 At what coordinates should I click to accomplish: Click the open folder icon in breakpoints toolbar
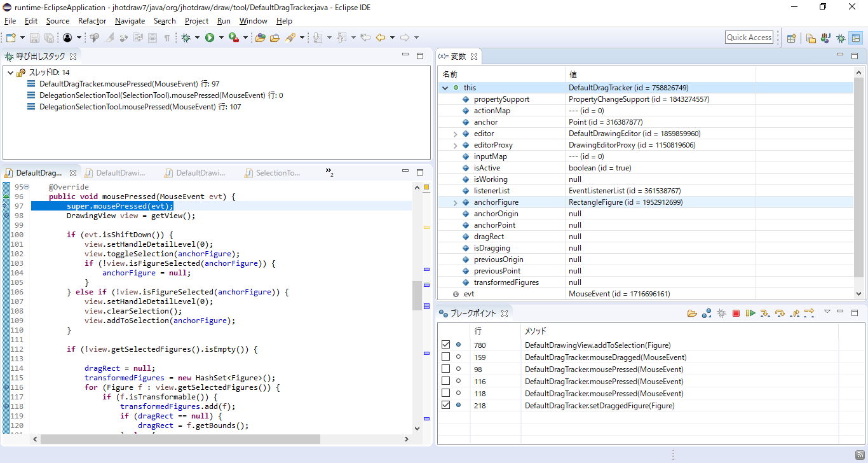click(692, 313)
